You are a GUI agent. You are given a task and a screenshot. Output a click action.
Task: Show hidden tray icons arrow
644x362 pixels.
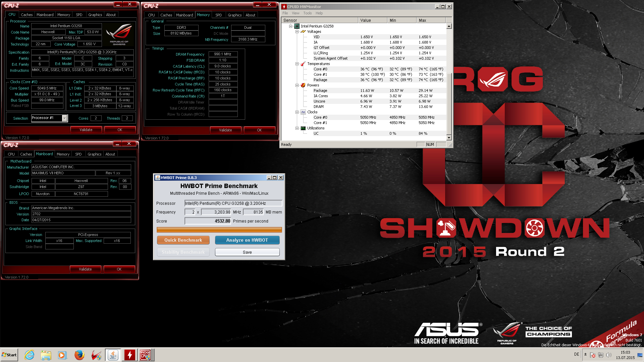585,355
